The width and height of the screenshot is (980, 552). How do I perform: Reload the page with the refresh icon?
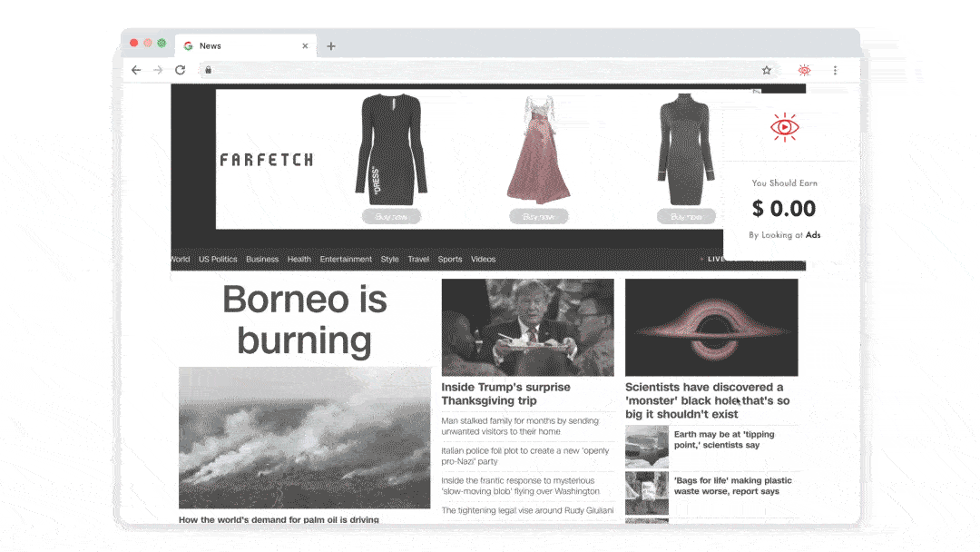click(x=180, y=70)
